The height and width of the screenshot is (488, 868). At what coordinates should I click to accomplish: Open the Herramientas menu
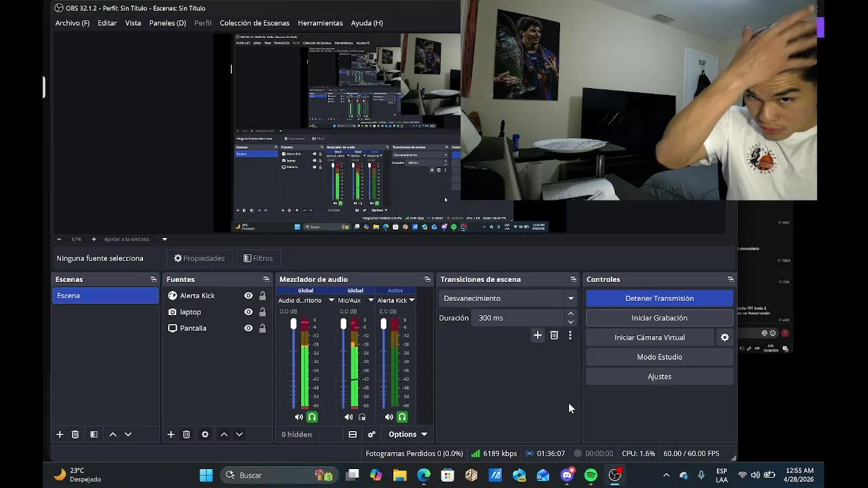(x=320, y=23)
